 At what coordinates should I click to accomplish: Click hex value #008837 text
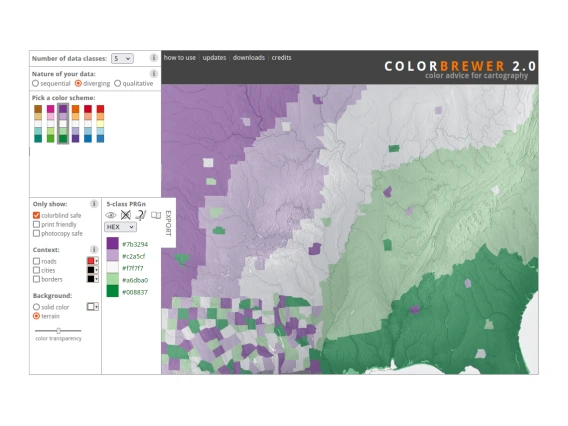[x=135, y=292]
